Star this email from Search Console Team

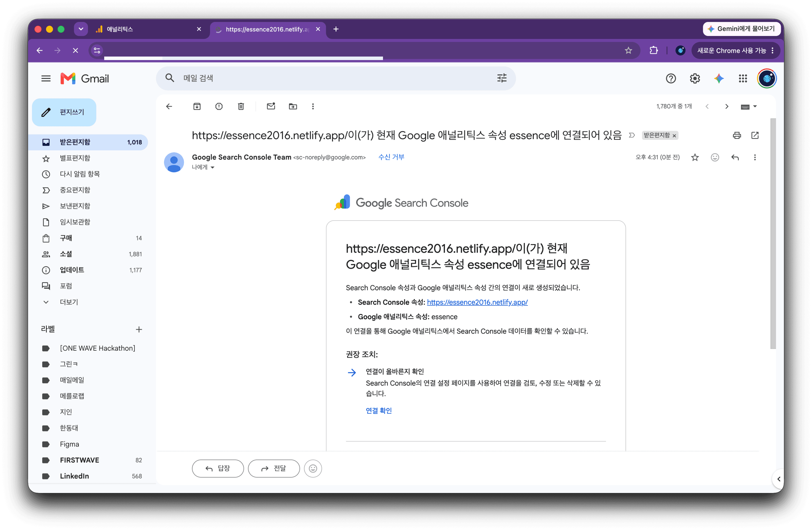pyautogui.click(x=695, y=157)
